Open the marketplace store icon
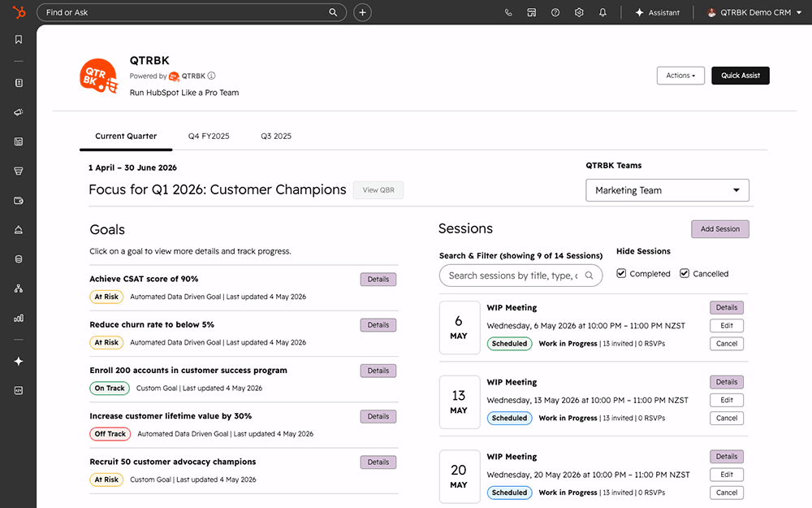The height and width of the screenshot is (508, 812). click(531, 12)
